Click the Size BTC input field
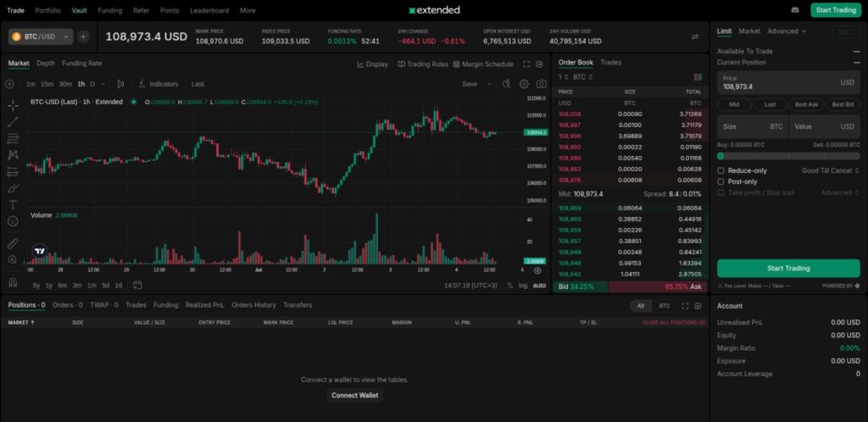The image size is (868, 422). [753, 126]
